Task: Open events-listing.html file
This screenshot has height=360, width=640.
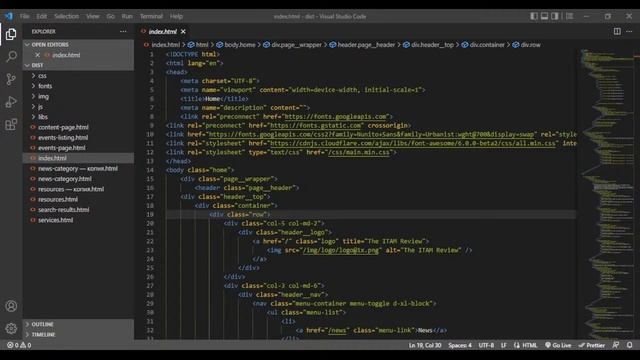Action: (63, 138)
